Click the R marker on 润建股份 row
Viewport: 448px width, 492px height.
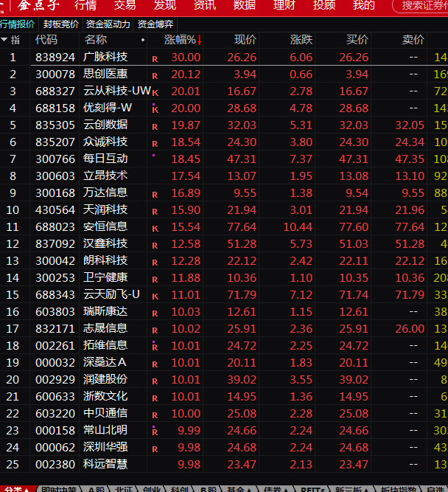coord(155,381)
